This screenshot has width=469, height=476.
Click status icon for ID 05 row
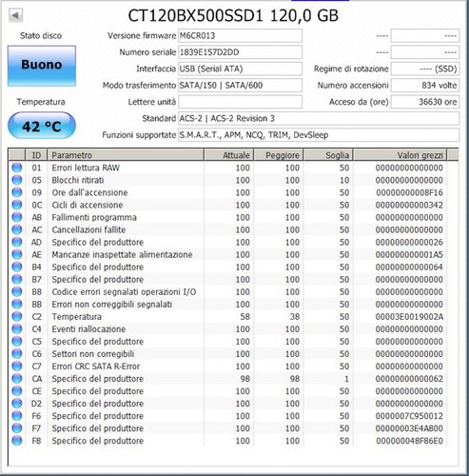coord(17,180)
